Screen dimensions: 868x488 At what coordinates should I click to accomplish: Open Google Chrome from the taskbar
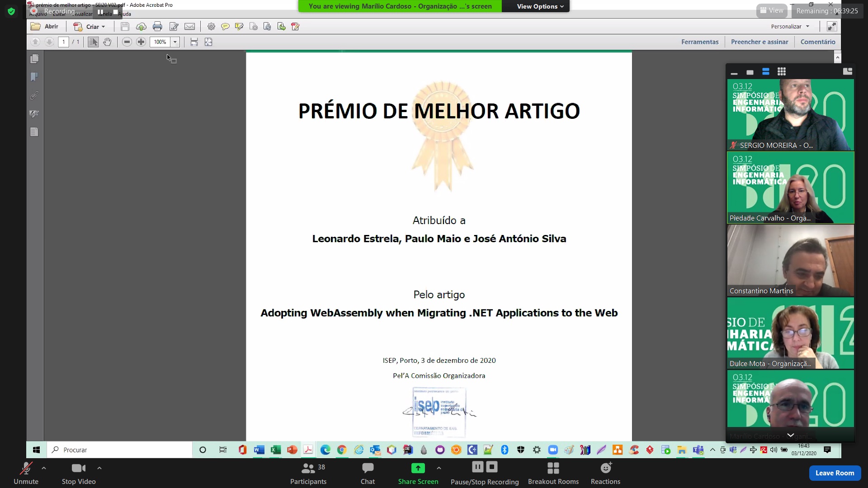click(342, 450)
